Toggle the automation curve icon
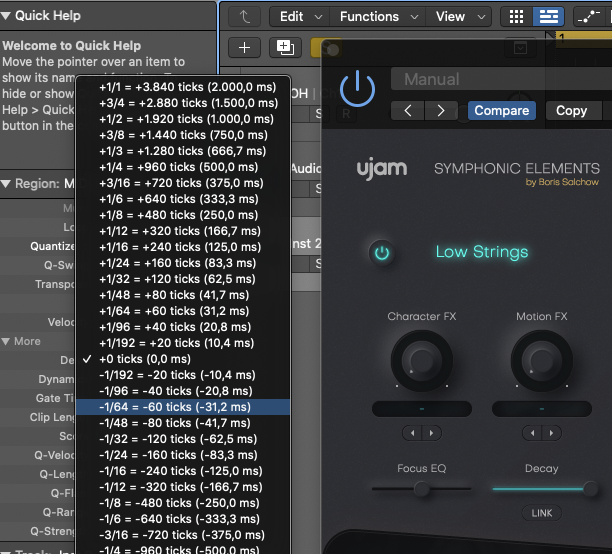This screenshot has width=612, height=554. pyautogui.click(x=589, y=17)
